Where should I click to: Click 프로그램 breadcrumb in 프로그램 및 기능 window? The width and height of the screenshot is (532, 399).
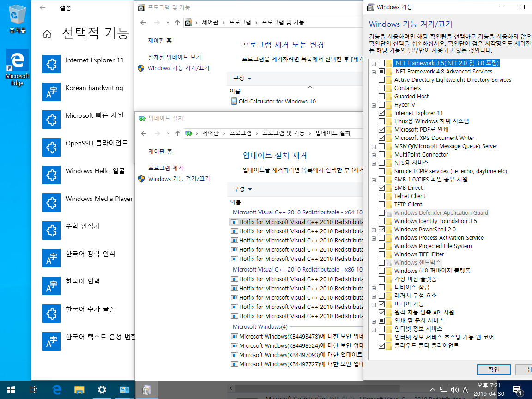tap(240, 22)
